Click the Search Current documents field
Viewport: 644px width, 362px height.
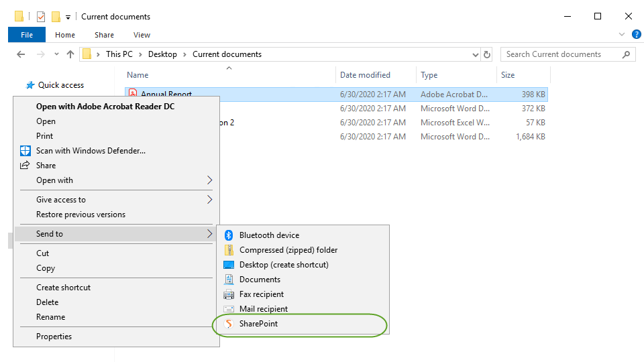click(568, 54)
